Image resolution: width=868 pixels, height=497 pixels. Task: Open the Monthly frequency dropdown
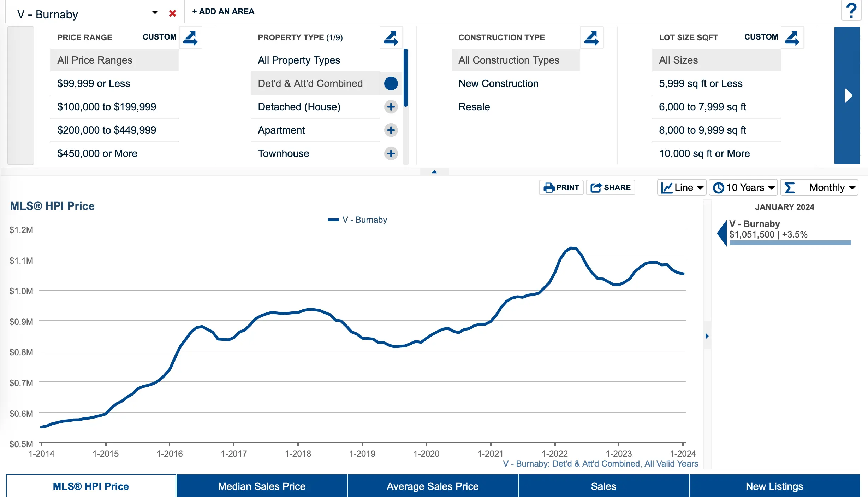(831, 187)
